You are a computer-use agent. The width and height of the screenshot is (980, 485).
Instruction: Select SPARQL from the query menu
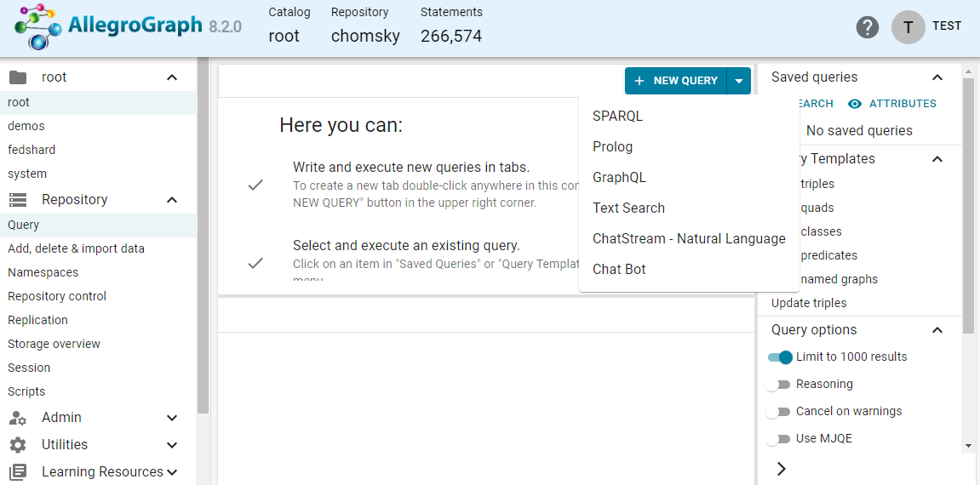618,117
